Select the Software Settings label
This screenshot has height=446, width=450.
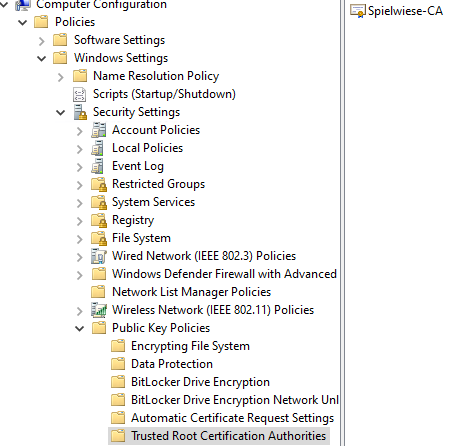(x=119, y=40)
